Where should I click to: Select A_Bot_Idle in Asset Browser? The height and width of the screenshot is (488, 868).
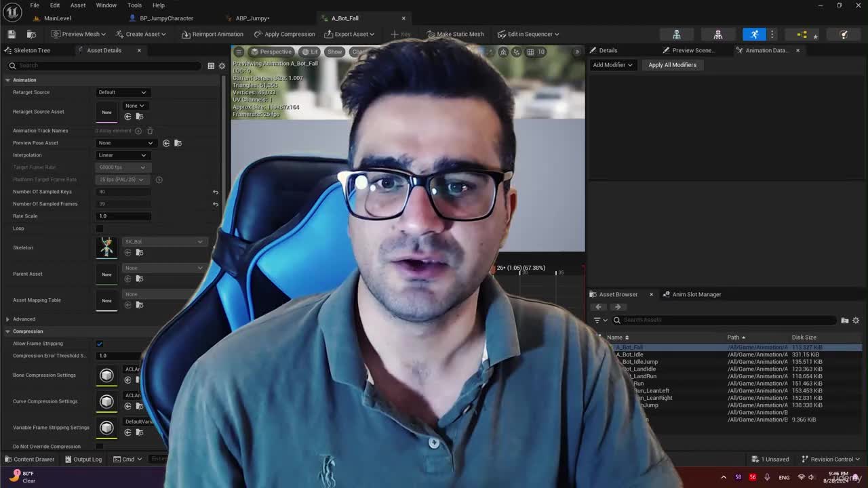point(629,354)
